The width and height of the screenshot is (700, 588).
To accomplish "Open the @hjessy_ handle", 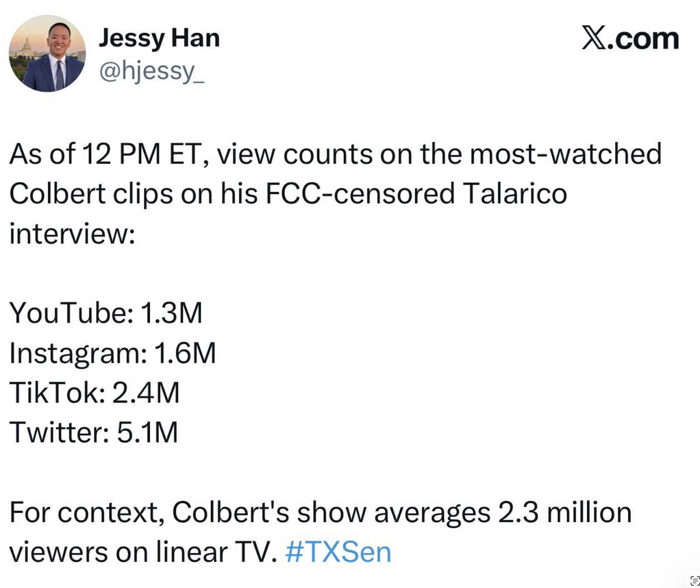I will 151,71.
